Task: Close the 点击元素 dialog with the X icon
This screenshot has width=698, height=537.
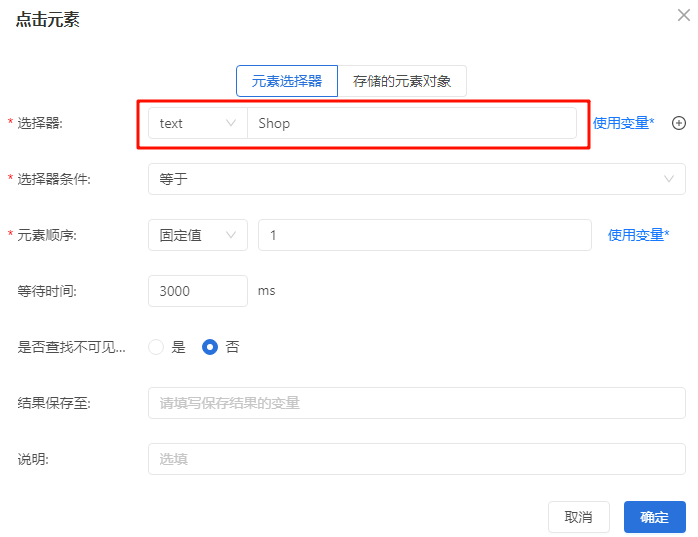Action: [x=683, y=13]
